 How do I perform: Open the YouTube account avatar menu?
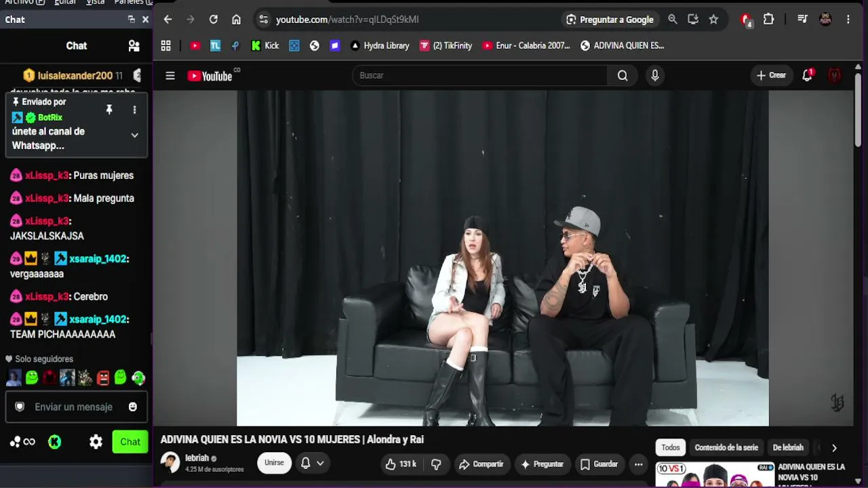(x=835, y=75)
